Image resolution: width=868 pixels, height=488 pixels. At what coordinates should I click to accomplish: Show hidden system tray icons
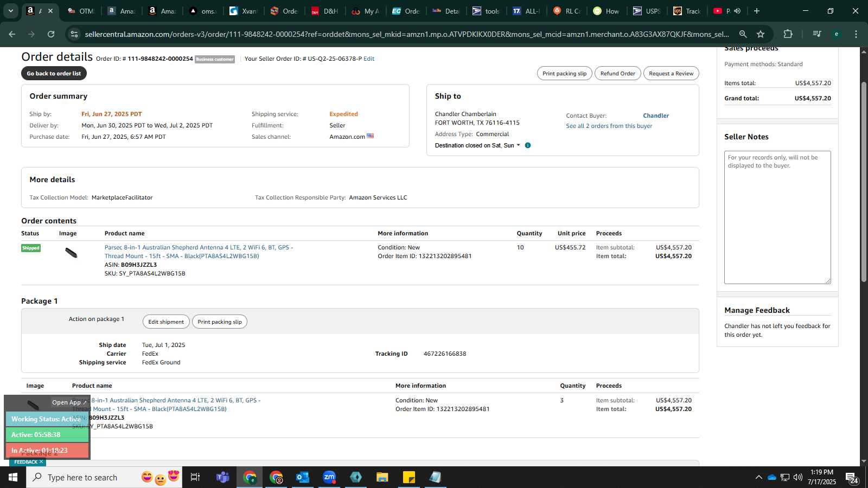pyautogui.click(x=758, y=477)
